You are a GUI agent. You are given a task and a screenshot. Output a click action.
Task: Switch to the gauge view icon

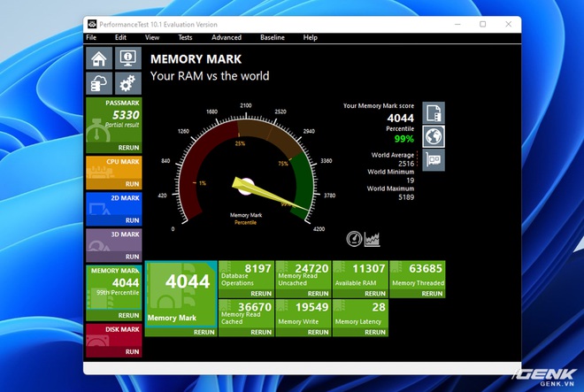click(x=354, y=239)
